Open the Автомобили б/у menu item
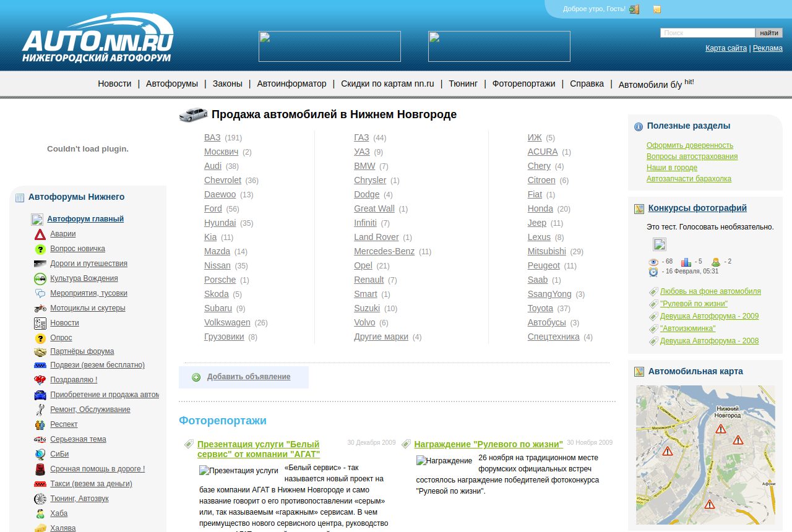 click(x=650, y=85)
